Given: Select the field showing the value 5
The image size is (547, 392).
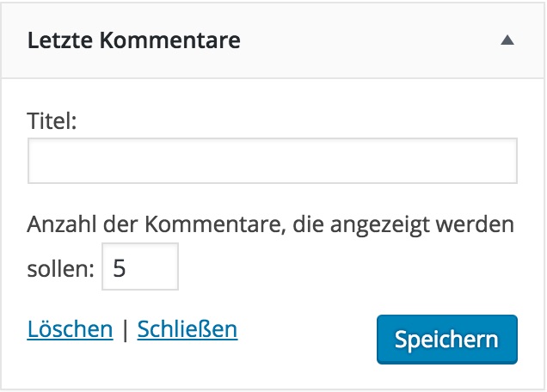Looking at the screenshot, I should coord(140,267).
